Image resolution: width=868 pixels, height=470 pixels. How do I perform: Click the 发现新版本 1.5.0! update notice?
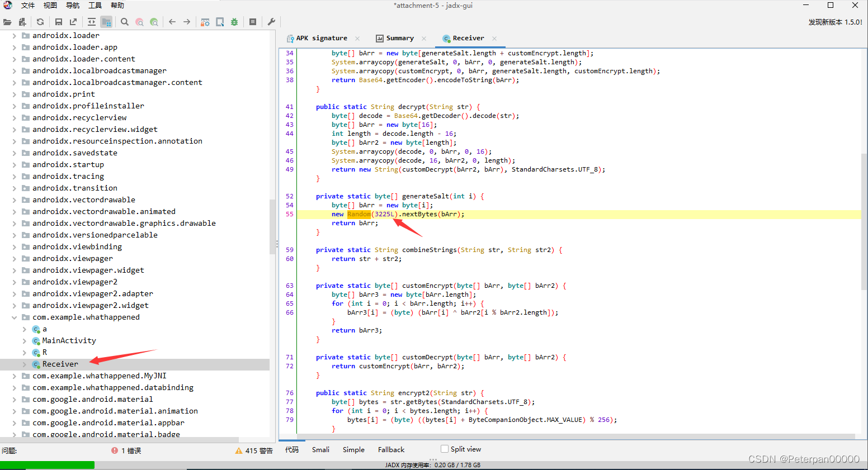pos(835,22)
